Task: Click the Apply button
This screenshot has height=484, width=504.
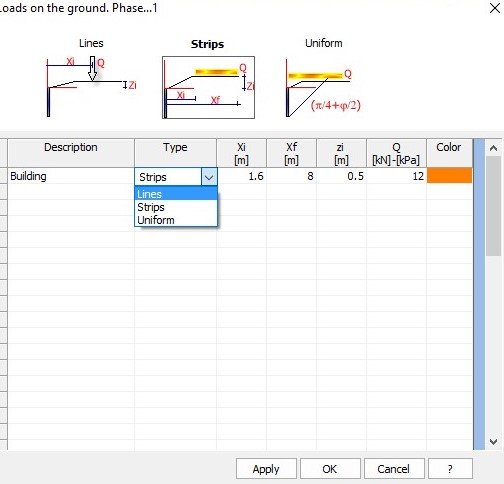Action: (266, 469)
